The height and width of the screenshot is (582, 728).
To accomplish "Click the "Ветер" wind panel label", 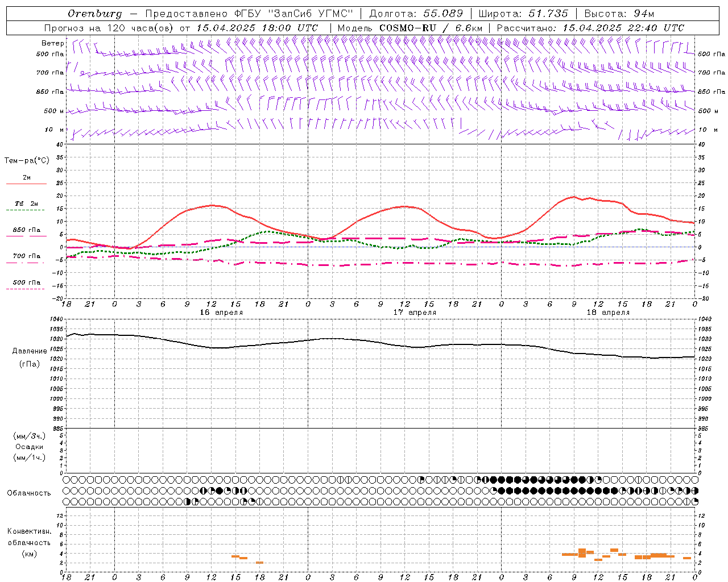I will tap(52, 43).
